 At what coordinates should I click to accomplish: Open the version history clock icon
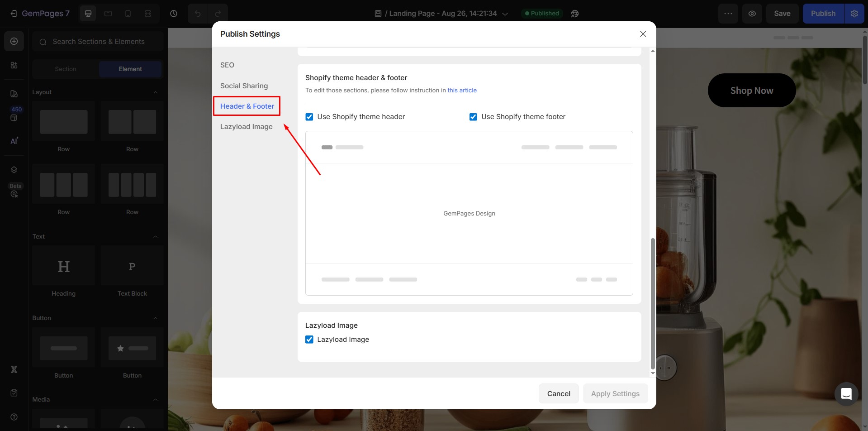click(x=173, y=13)
